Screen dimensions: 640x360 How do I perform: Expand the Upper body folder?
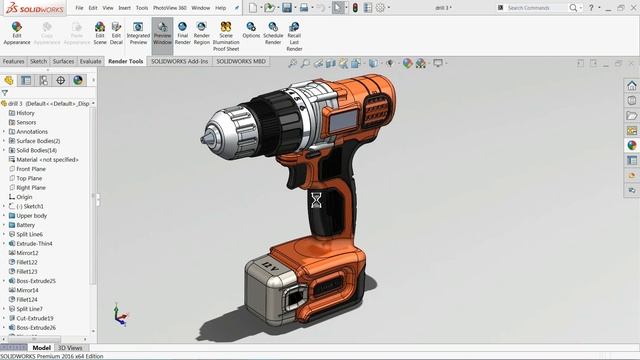point(4,216)
